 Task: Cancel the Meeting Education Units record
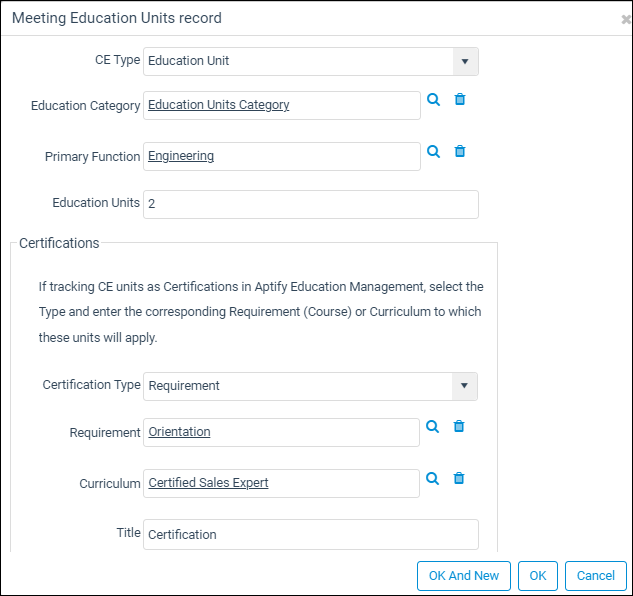pyautogui.click(x=595, y=575)
